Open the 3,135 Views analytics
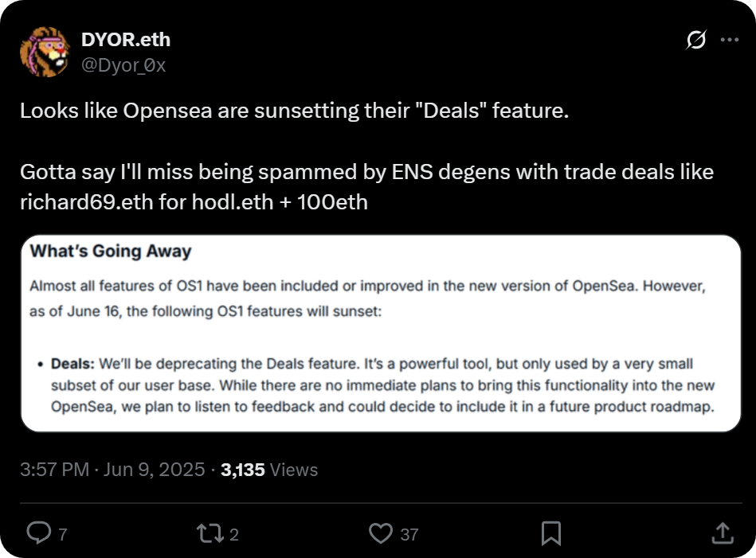The image size is (756, 558). [269, 470]
